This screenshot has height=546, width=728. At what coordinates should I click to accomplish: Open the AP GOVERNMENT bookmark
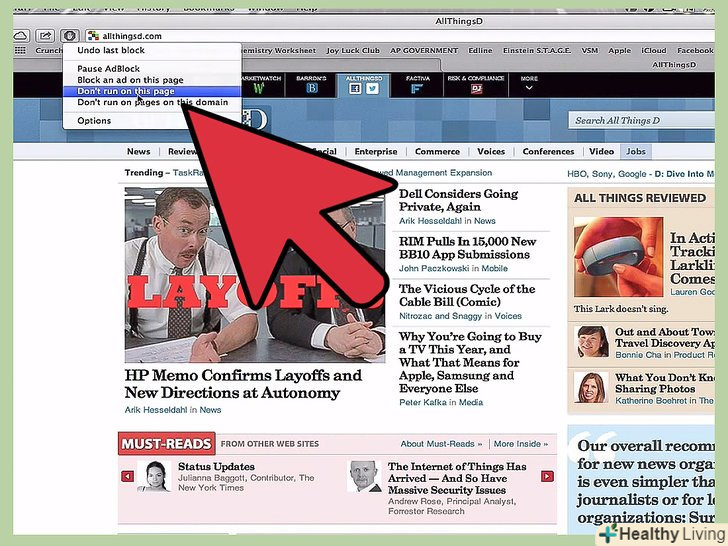[424, 51]
